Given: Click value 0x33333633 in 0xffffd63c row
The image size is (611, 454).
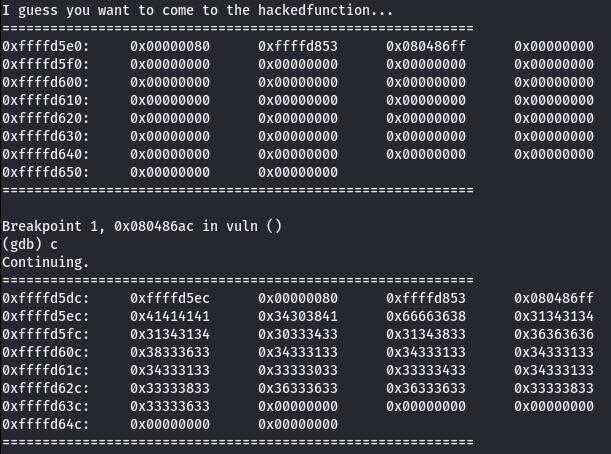Looking at the screenshot, I should click(x=170, y=406).
